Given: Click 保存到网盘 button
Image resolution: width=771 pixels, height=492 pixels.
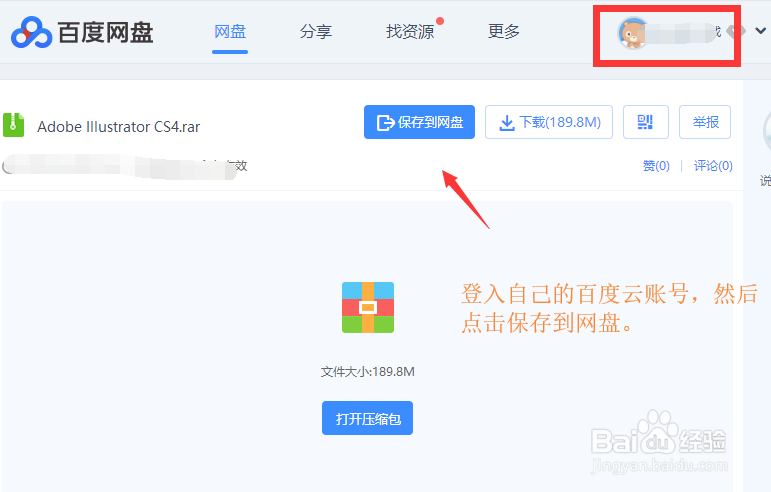Looking at the screenshot, I should click(419, 122).
